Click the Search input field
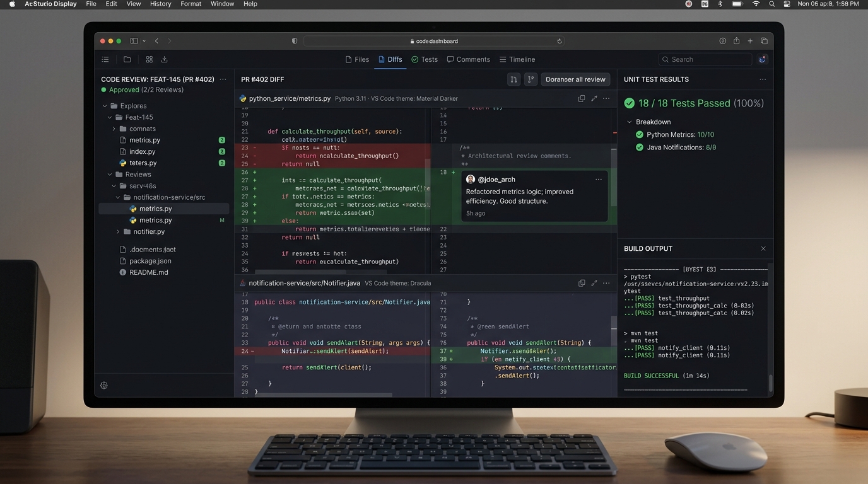This screenshot has width=868, height=484. coord(705,59)
